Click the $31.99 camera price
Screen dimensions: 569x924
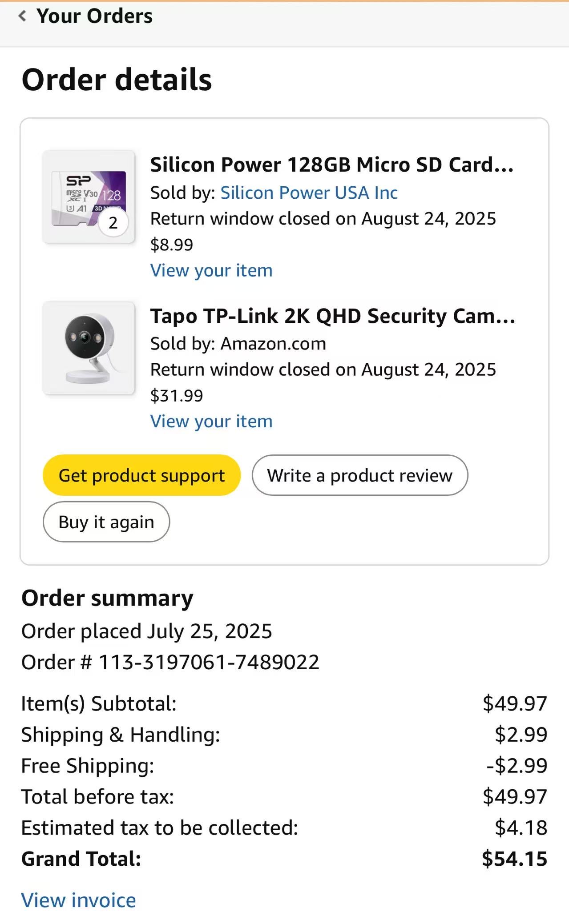[177, 395]
